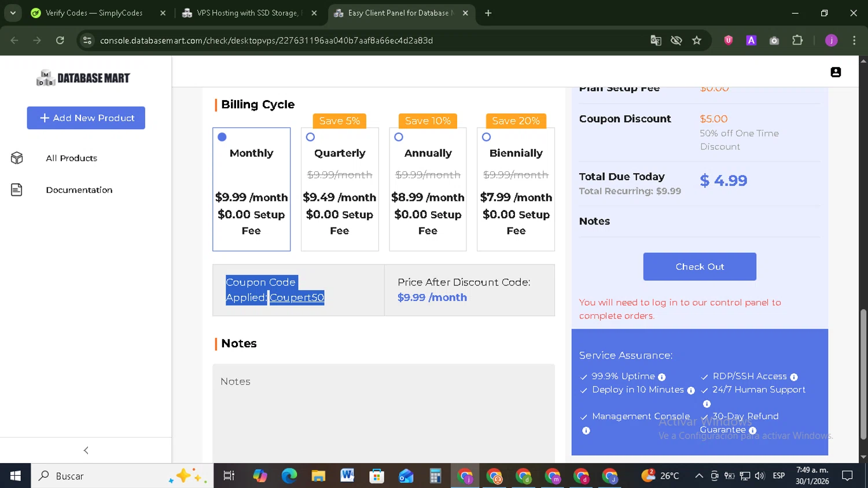This screenshot has width=868, height=488.
Task: Open File Explorer from the taskbar
Action: click(318, 476)
